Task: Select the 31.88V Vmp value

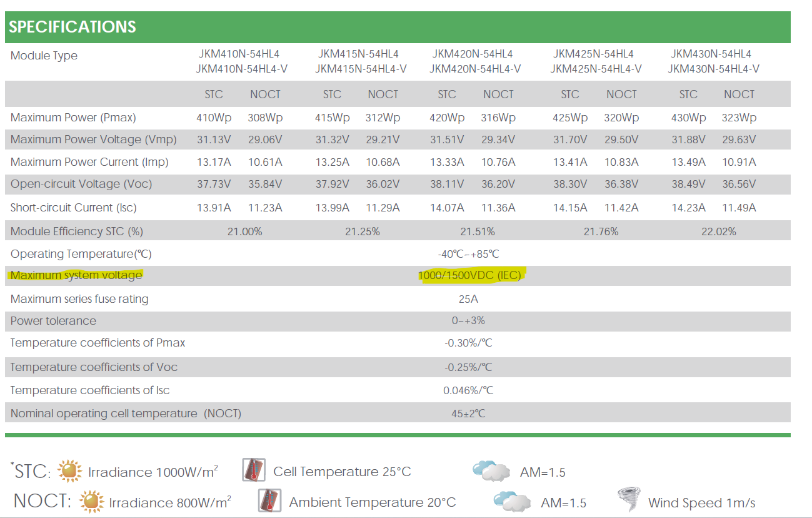Action: [688, 140]
